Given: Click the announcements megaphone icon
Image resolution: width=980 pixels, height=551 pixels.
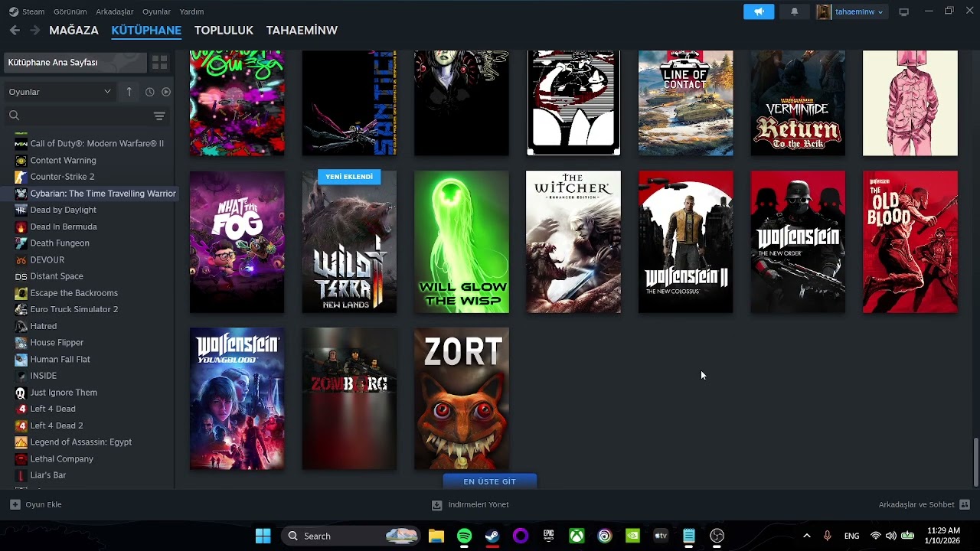Looking at the screenshot, I should click(x=759, y=11).
